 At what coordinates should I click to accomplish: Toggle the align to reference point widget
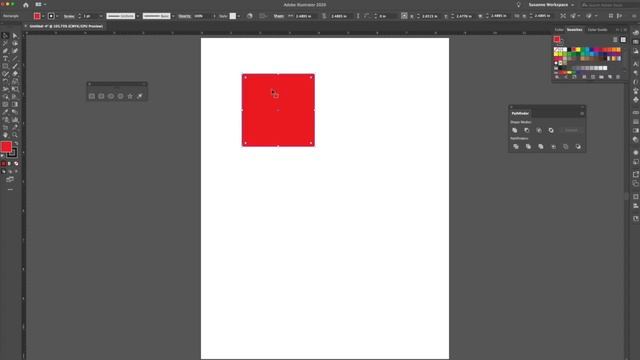pyautogui.click(x=404, y=16)
